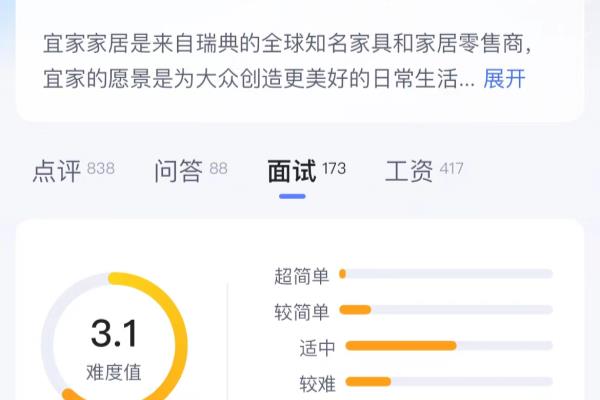
Task: Go to the 工资 tab
Action: point(424,170)
